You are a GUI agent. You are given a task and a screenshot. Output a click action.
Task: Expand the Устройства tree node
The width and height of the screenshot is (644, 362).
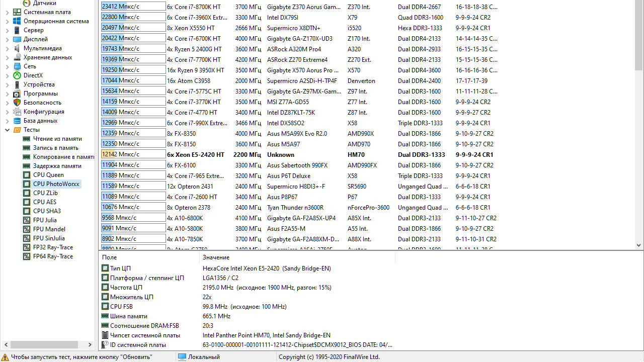point(8,84)
